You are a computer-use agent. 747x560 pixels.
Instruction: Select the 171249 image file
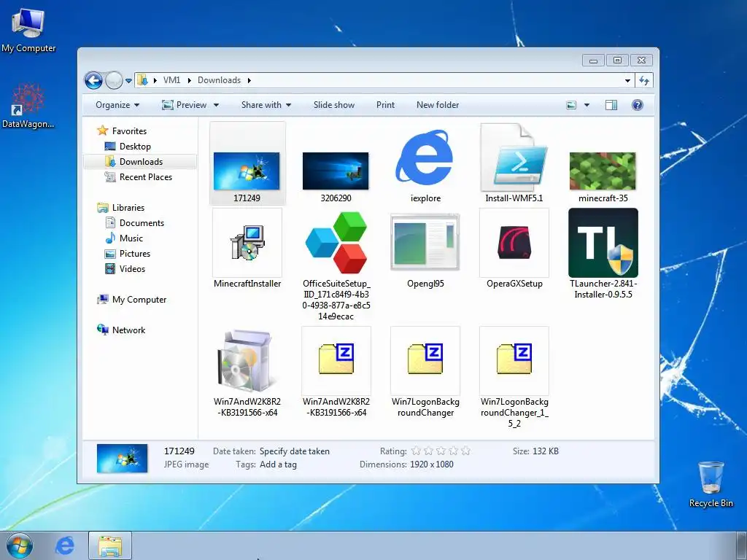pos(247,163)
